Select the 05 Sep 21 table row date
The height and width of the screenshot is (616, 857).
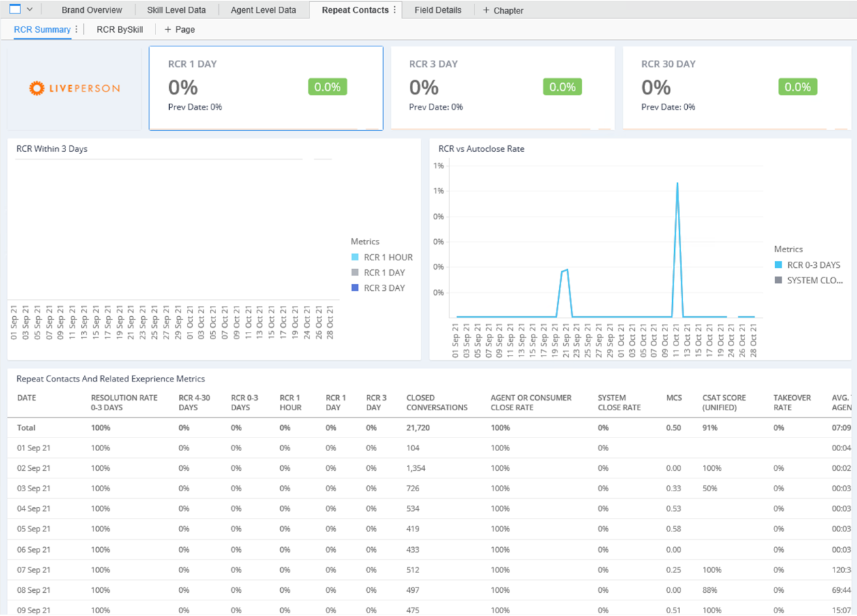tap(33, 529)
